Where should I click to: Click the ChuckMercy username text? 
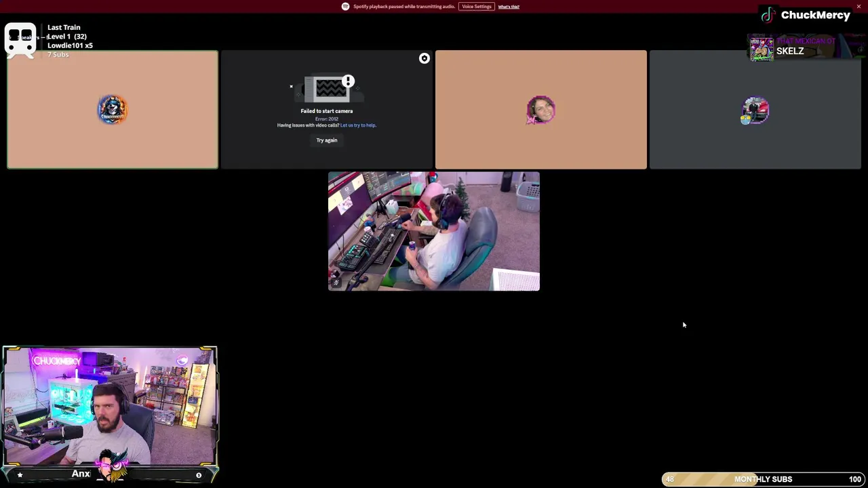(815, 15)
